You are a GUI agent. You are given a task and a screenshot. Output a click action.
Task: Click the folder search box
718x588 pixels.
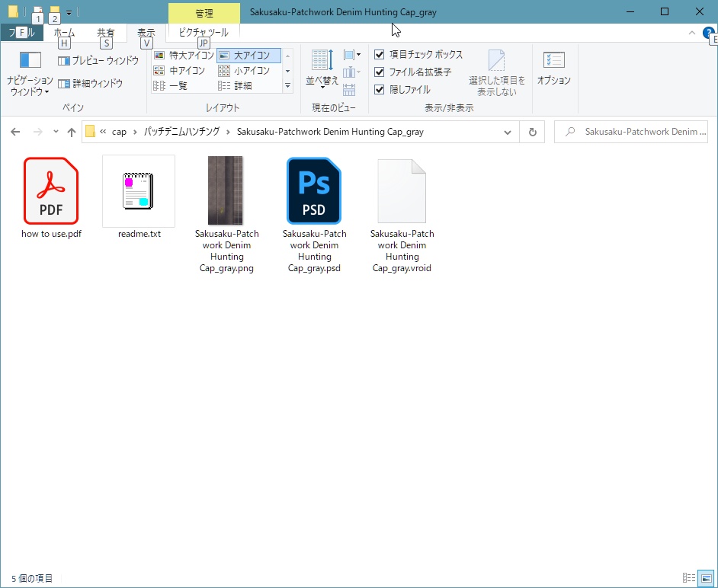[631, 132]
